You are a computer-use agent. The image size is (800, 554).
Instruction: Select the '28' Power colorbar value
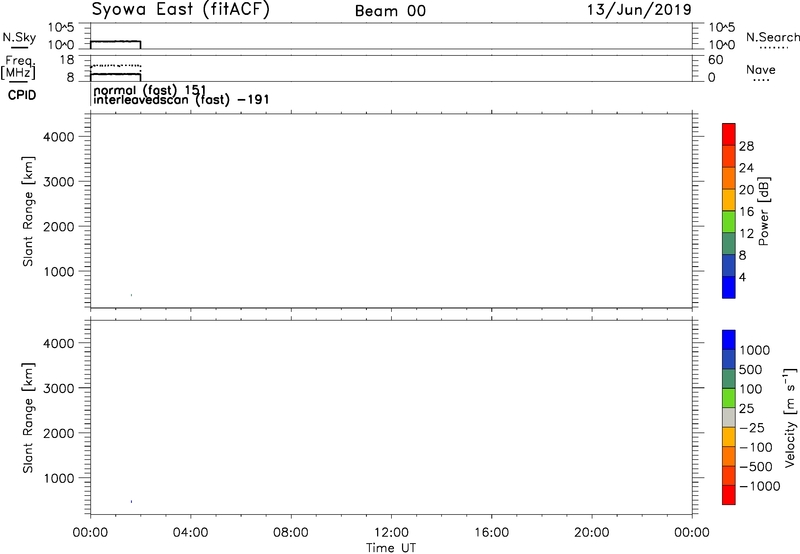click(746, 146)
